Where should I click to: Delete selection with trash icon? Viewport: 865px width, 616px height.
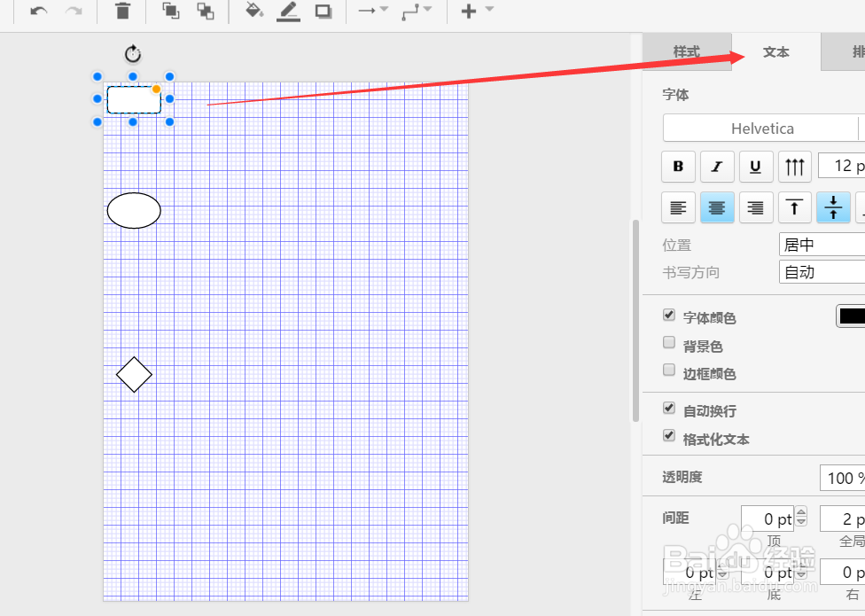122,11
